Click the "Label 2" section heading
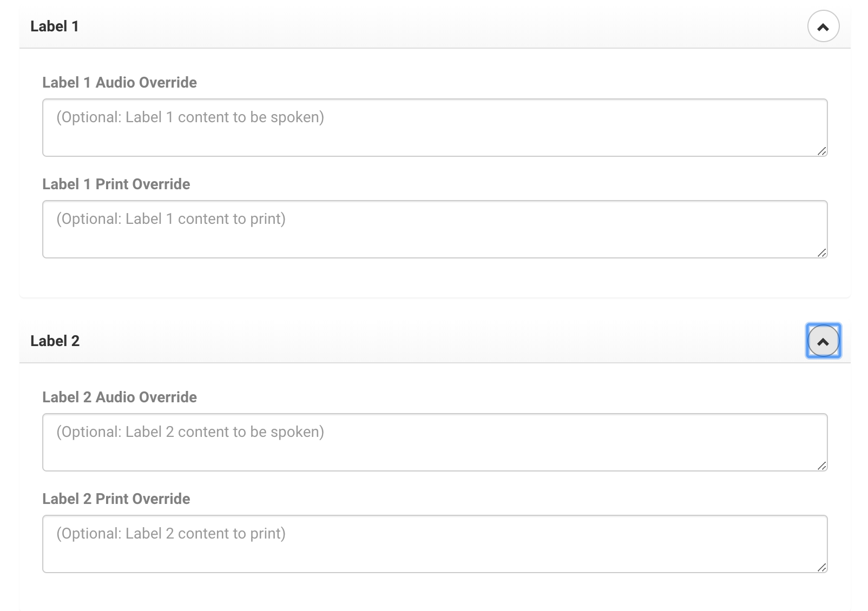Image resolution: width=868 pixels, height=611 pixels. point(55,341)
